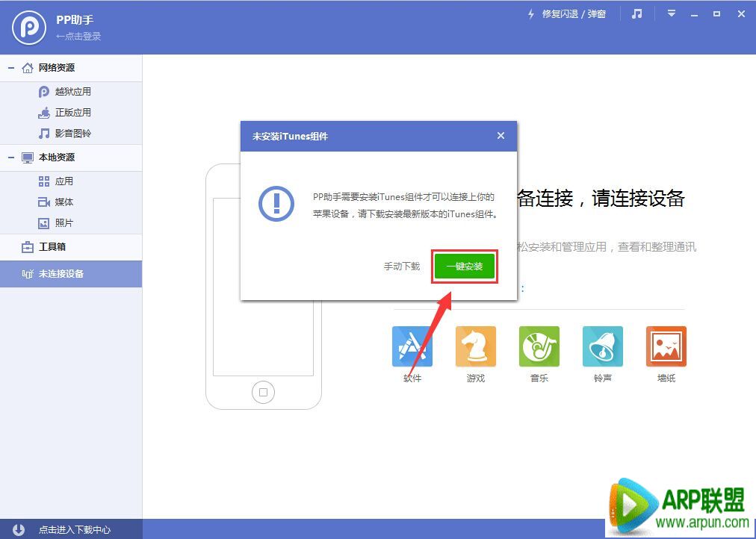Click the music note icon in title bar

click(636, 13)
